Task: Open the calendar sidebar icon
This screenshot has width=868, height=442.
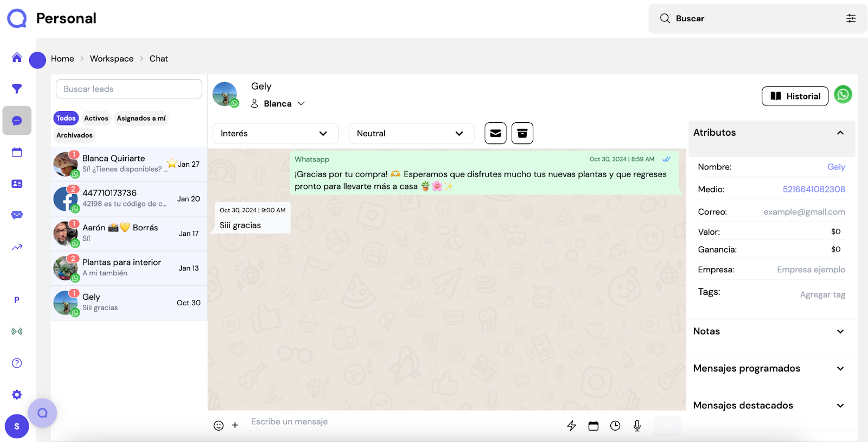Action: point(17,152)
